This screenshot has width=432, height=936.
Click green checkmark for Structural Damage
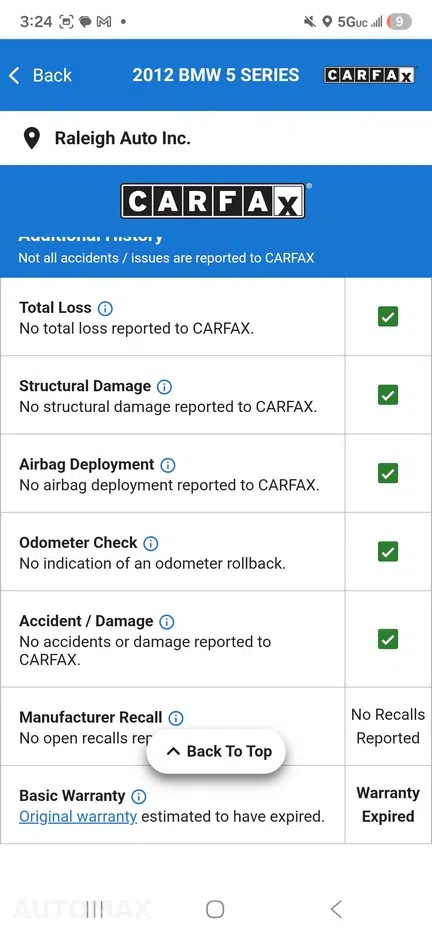click(388, 395)
